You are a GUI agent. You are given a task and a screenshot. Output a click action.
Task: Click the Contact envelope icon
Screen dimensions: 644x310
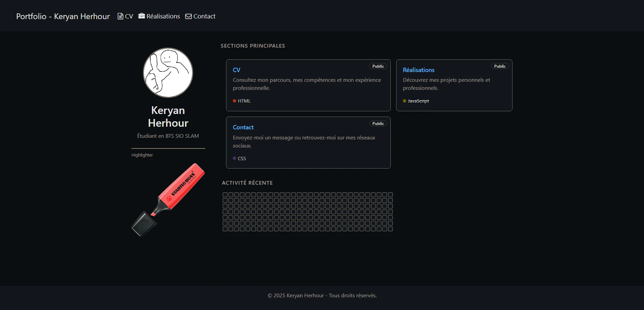pyautogui.click(x=189, y=16)
